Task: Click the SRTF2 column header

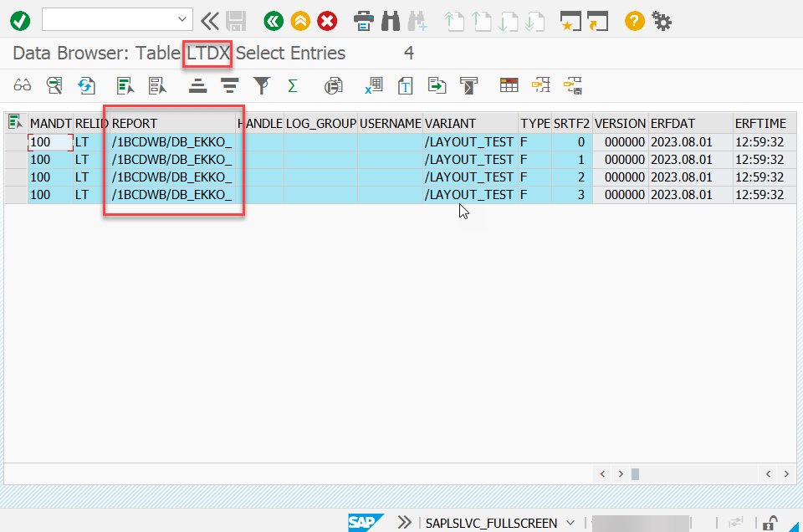Action: (572, 124)
